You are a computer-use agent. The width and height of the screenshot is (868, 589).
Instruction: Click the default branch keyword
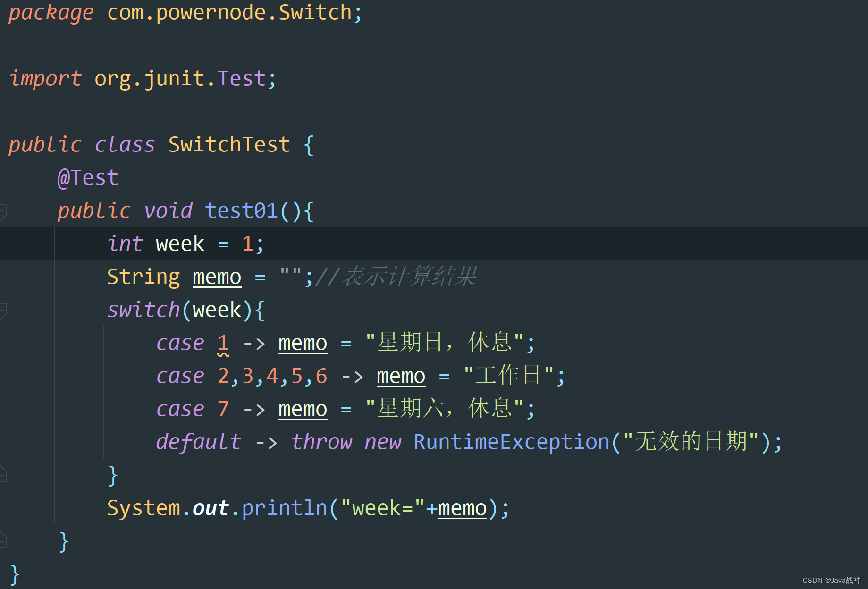(198, 441)
